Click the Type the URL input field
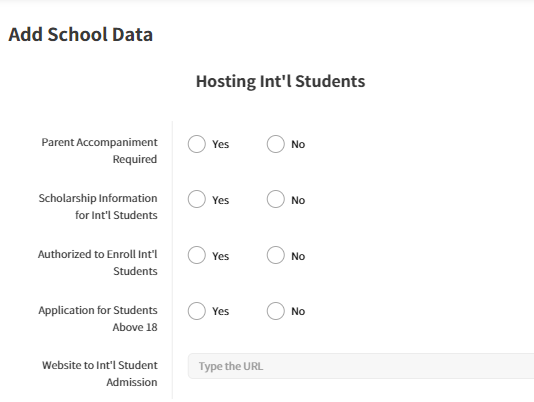This screenshot has width=534, height=402. (361, 366)
